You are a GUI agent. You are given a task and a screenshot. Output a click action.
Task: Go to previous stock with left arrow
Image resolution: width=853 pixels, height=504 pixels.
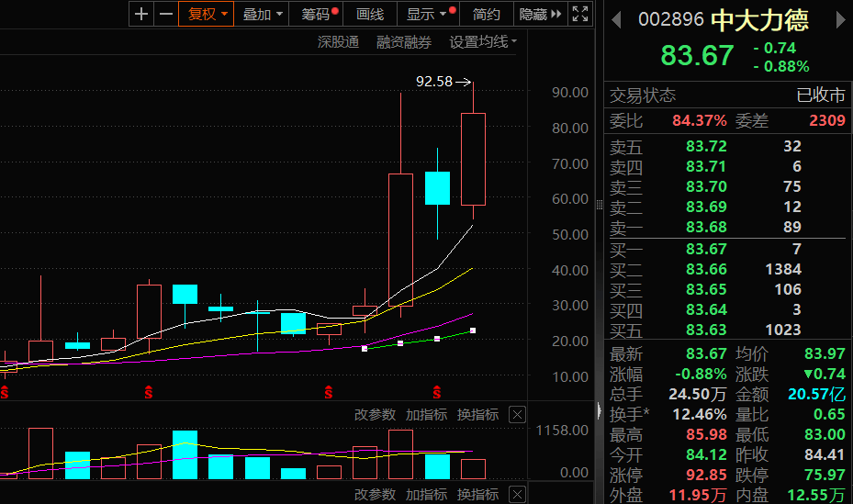click(x=616, y=20)
